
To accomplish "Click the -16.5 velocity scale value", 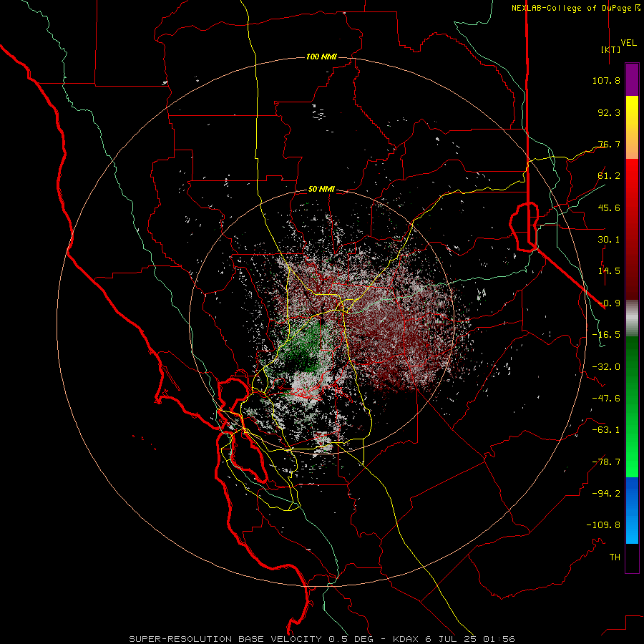I will point(606,335).
